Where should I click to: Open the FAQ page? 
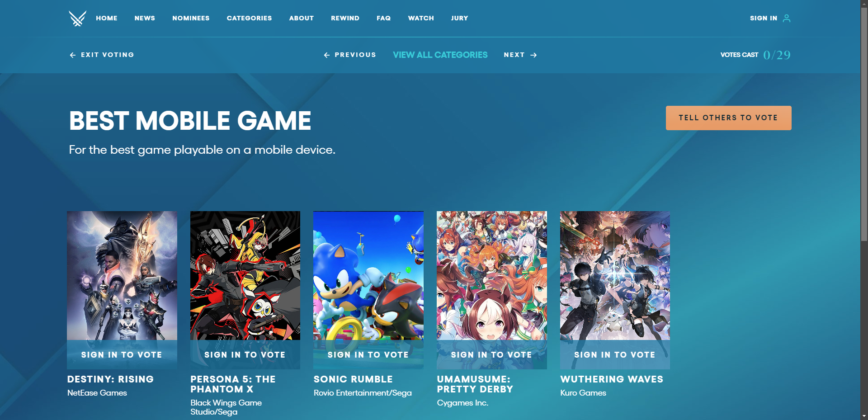[383, 18]
